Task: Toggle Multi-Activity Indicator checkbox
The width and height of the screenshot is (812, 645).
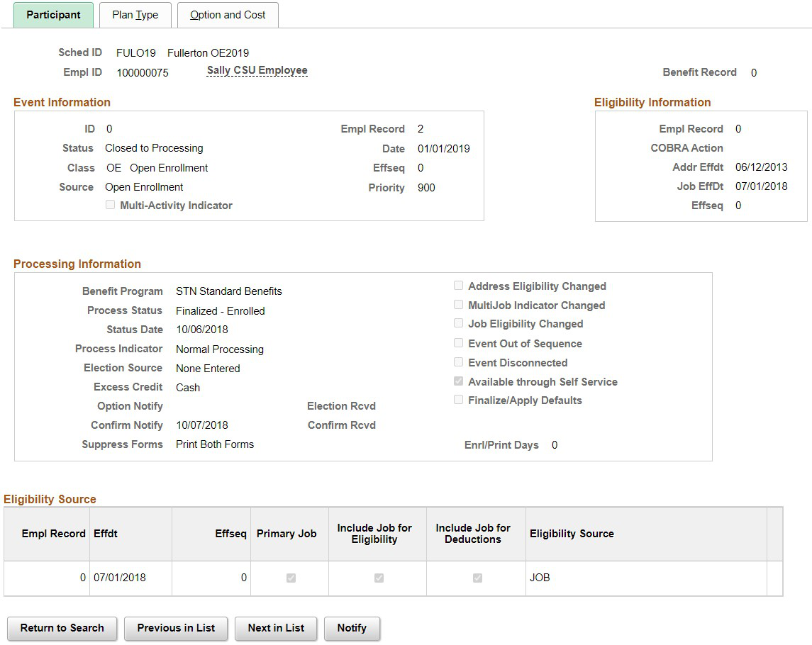Action: [x=111, y=205]
